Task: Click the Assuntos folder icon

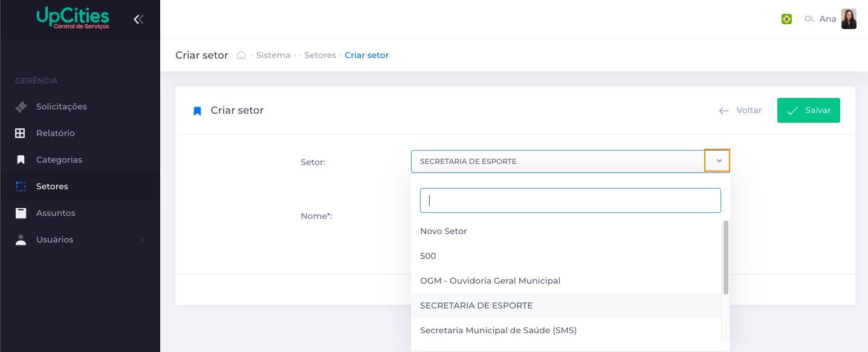Action: (x=21, y=213)
